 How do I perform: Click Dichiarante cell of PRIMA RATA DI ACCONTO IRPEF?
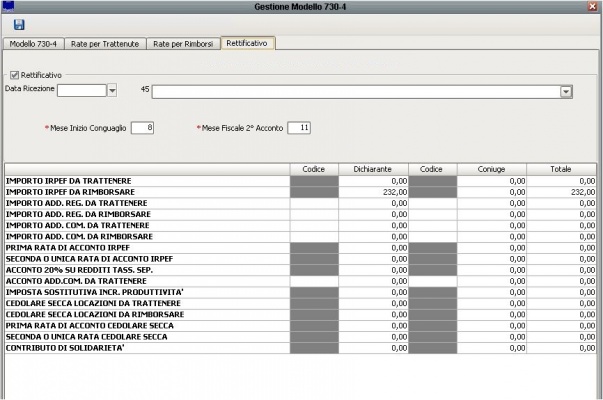373,248
